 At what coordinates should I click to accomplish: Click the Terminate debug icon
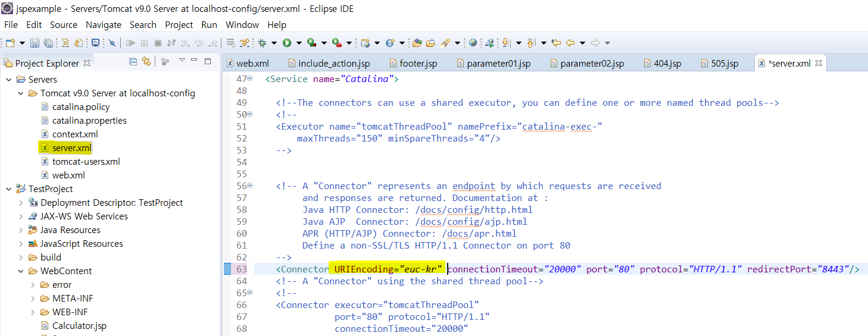[x=158, y=43]
